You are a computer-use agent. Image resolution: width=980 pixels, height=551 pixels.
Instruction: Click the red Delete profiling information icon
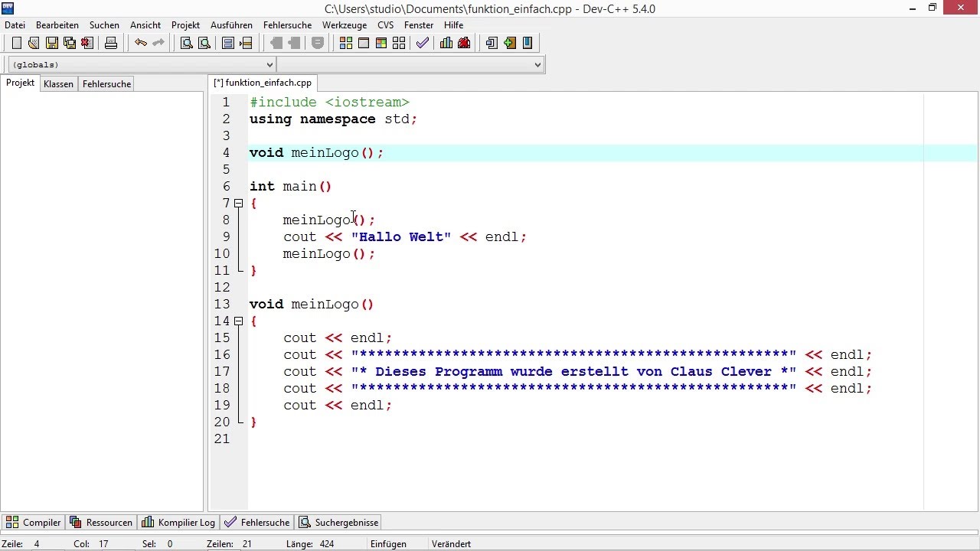pyautogui.click(x=464, y=43)
